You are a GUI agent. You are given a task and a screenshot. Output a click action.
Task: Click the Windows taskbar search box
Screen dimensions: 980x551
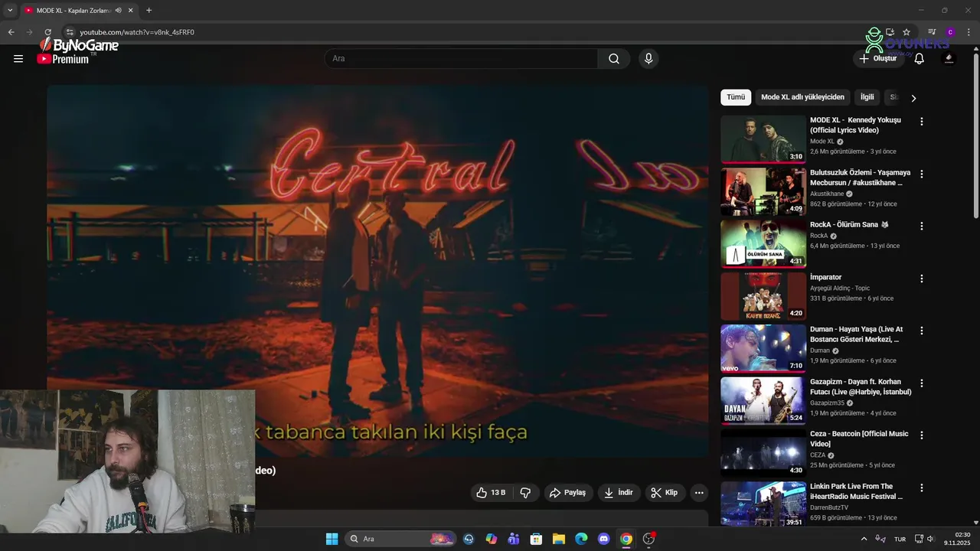click(x=400, y=539)
